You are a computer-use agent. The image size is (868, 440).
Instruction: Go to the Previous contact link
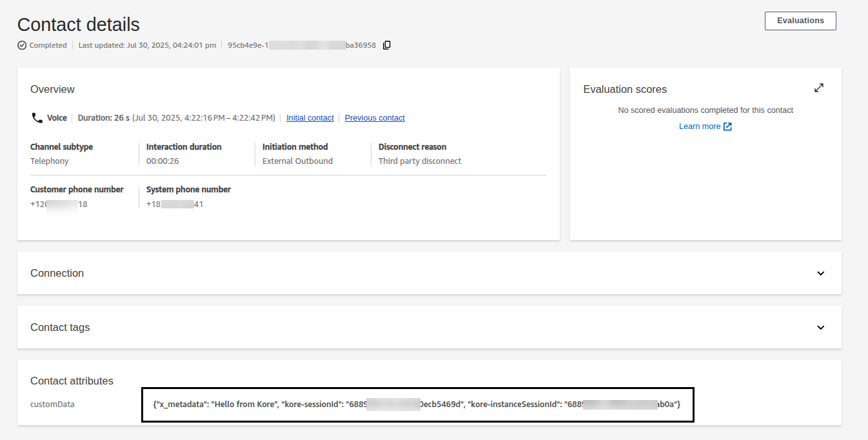click(x=375, y=118)
